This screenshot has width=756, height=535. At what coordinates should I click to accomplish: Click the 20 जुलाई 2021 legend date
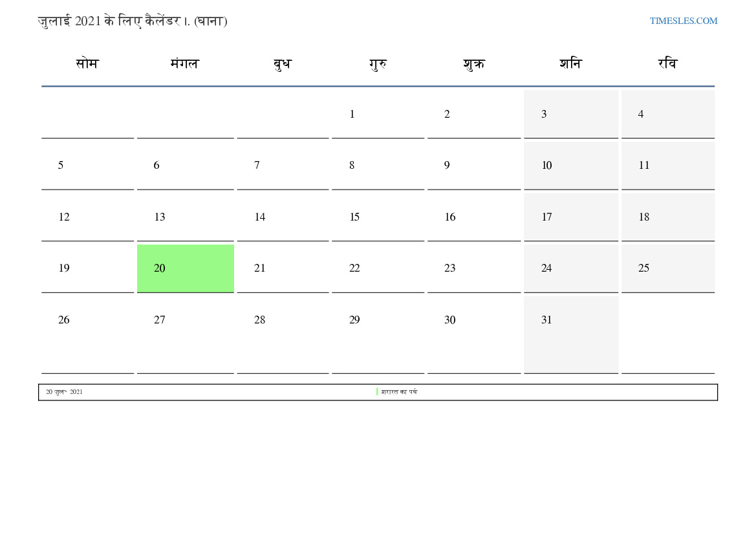click(x=64, y=392)
